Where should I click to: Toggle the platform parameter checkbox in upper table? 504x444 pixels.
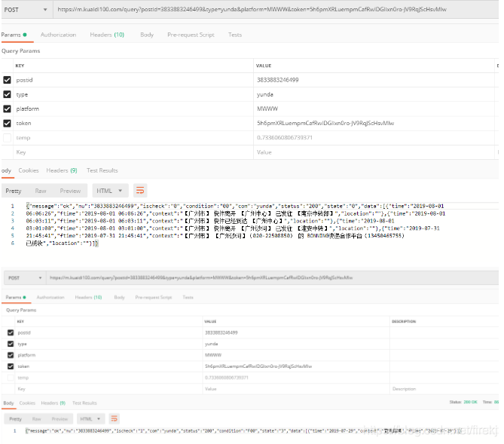(x=7, y=109)
